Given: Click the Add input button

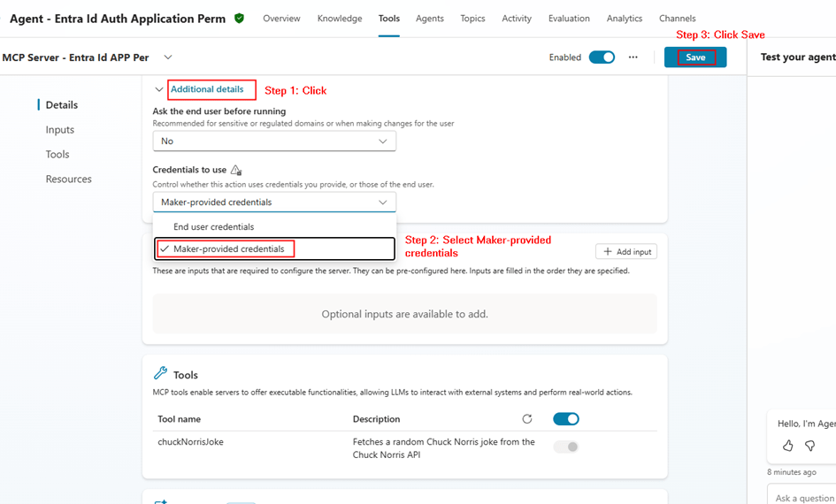Looking at the screenshot, I should point(626,252).
